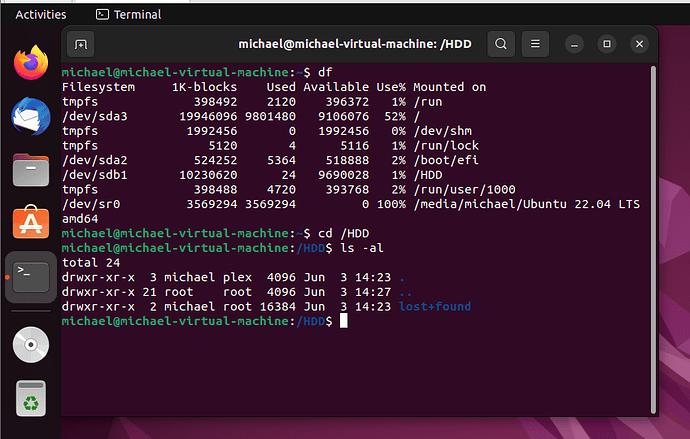The height and width of the screenshot is (439, 690).
Task: Click the 9690028 available value
Action: [x=344, y=175]
